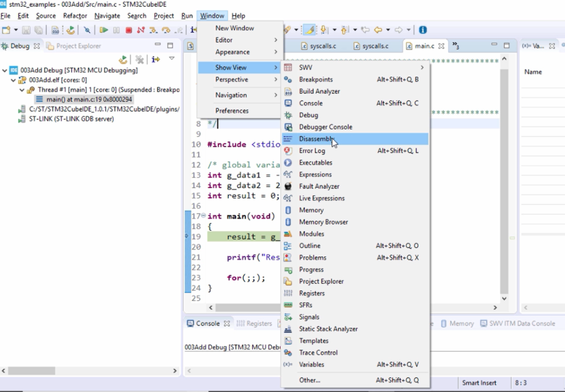Viewport: 565px width, 392px height.
Task: Select New Window from Window menu
Action: 239,28
